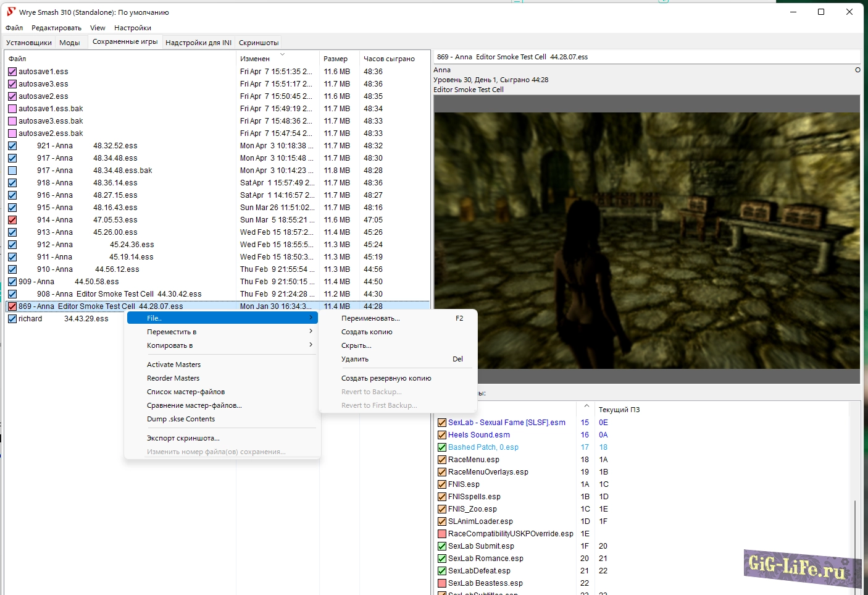Click the pink icon next to autosave3.ess.bak
This screenshot has height=595, width=868.
point(12,121)
